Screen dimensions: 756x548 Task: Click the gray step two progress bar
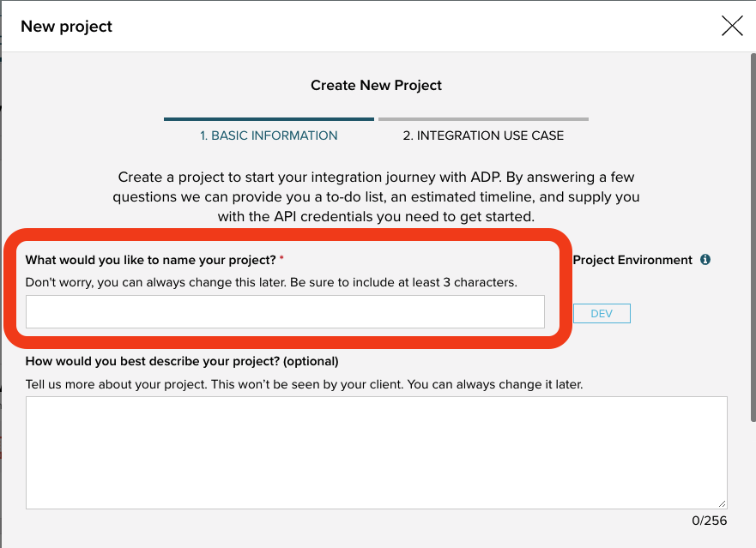pos(483,119)
